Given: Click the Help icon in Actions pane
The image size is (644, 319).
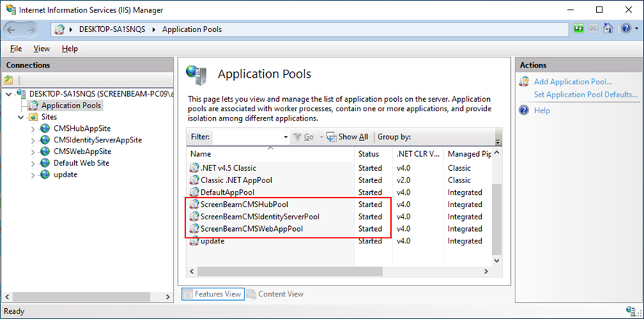Looking at the screenshot, I should click(x=524, y=110).
